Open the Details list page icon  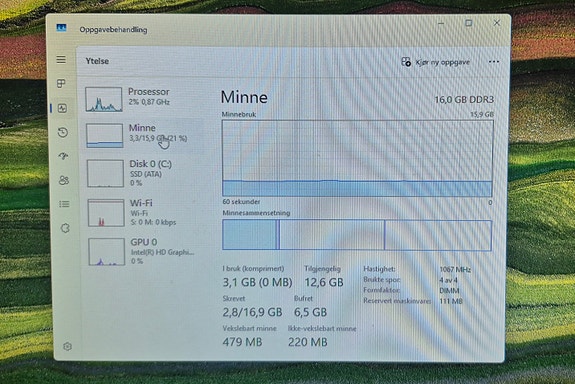click(64, 204)
